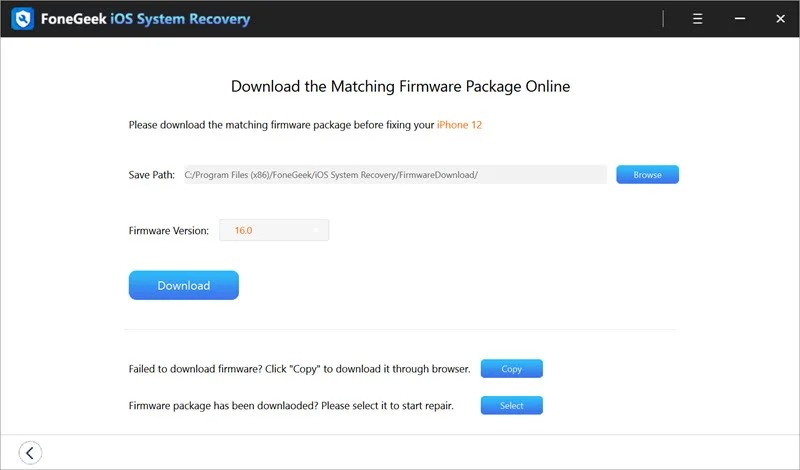Click the vertical divider in title bar

click(663, 19)
